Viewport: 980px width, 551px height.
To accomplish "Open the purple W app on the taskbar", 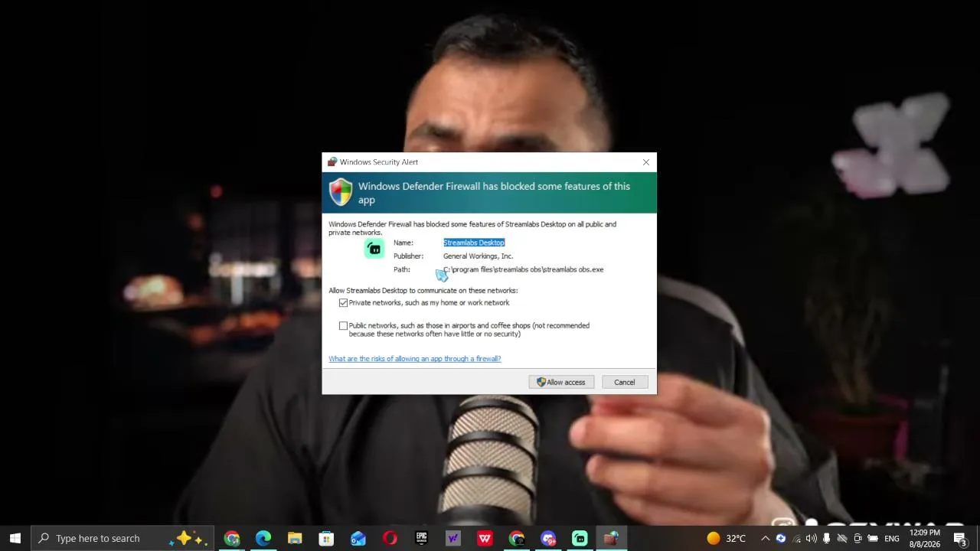I will coord(453,538).
